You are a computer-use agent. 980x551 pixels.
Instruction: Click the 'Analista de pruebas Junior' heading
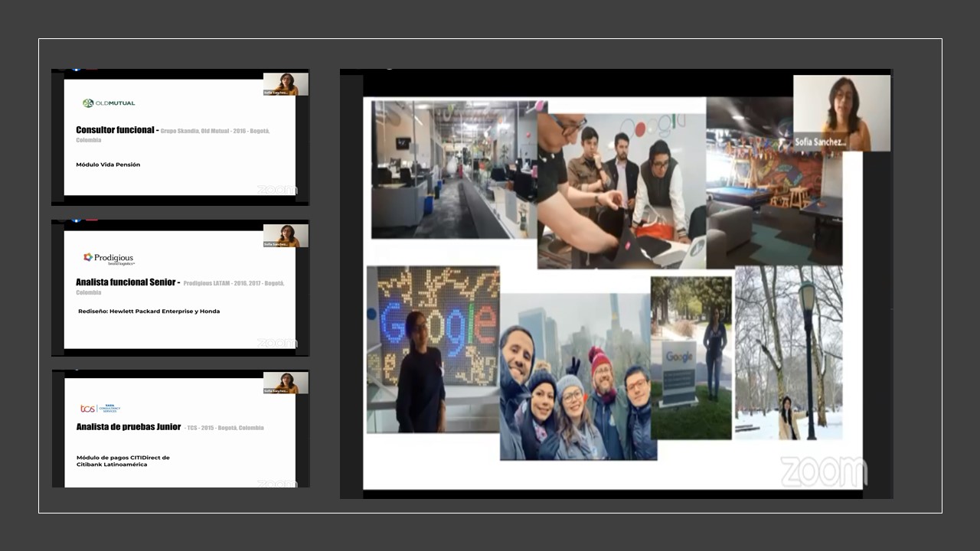pyautogui.click(x=129, y=427)
